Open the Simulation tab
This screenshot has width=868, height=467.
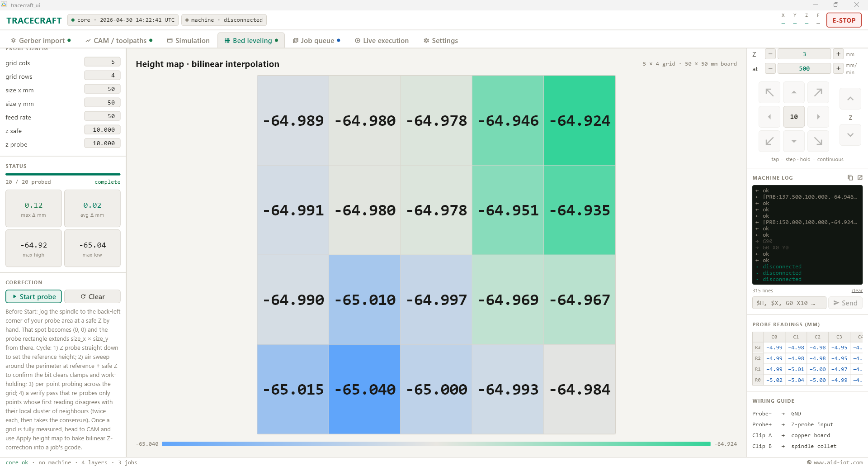pos(189,41)
